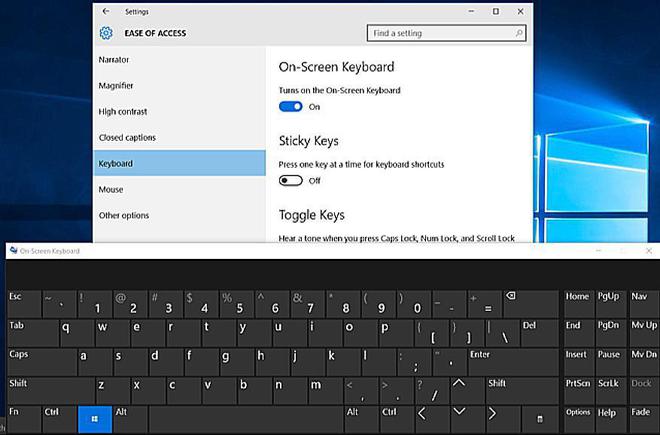Tap the right arrow key

pyautogui.click(x=503, y=419)
